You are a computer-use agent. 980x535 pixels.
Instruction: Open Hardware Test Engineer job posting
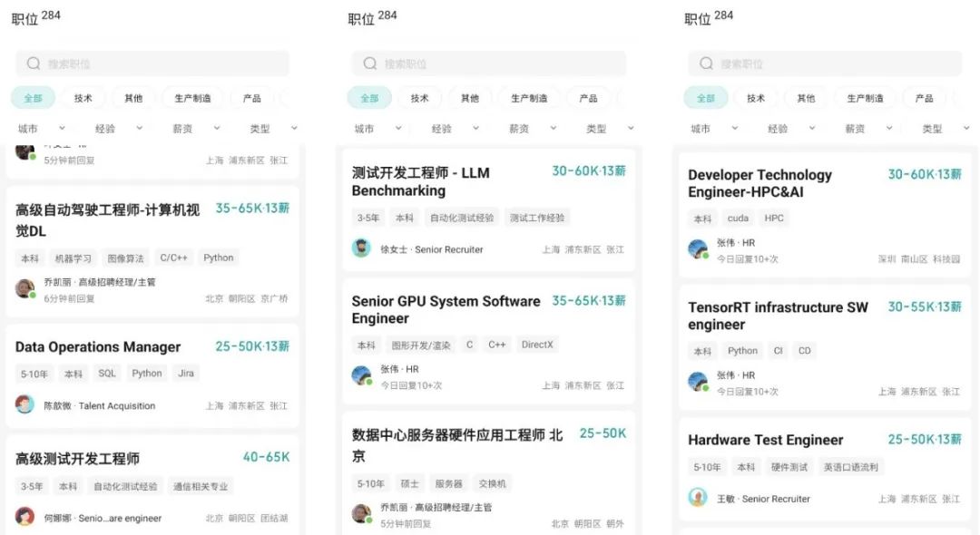[825, 468]
